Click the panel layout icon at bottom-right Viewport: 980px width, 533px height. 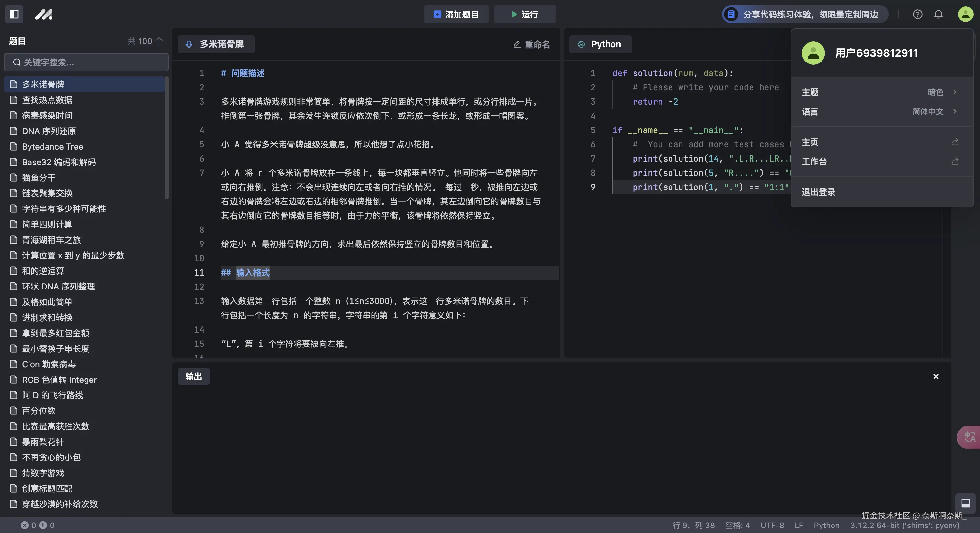point(965,503)
